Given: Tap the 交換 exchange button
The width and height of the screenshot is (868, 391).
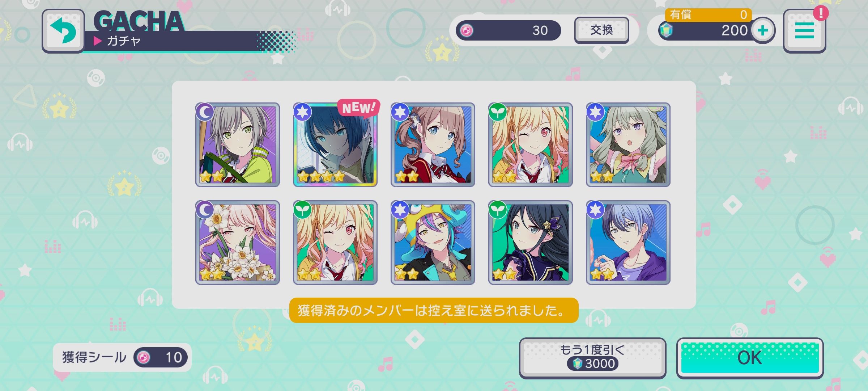Looking at the screenshot, I should [x=602, y=30].
